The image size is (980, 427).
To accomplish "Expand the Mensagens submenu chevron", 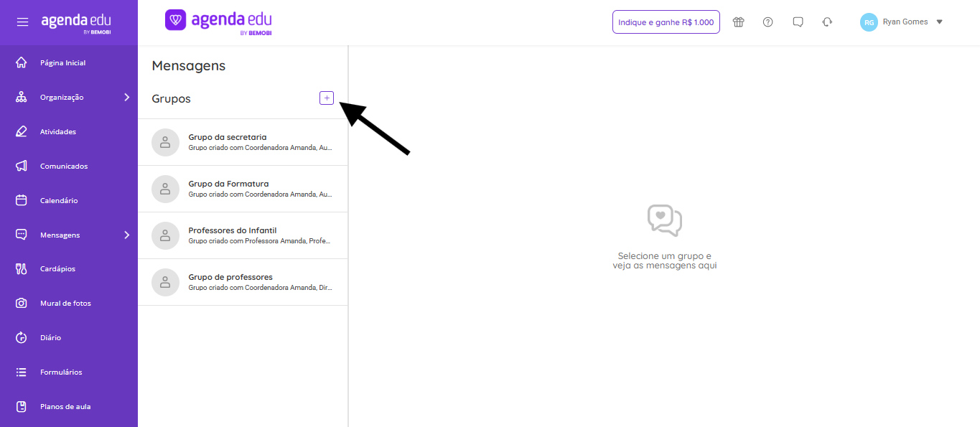I will 126,235.
